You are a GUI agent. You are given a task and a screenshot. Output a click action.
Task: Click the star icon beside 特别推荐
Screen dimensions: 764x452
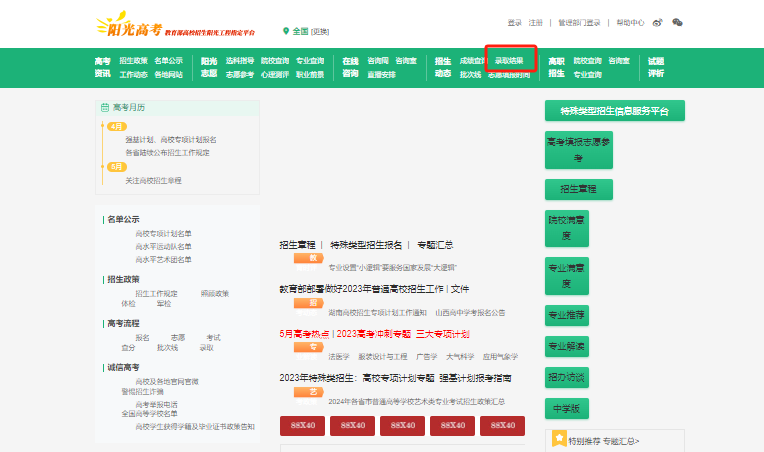point(559,439)
